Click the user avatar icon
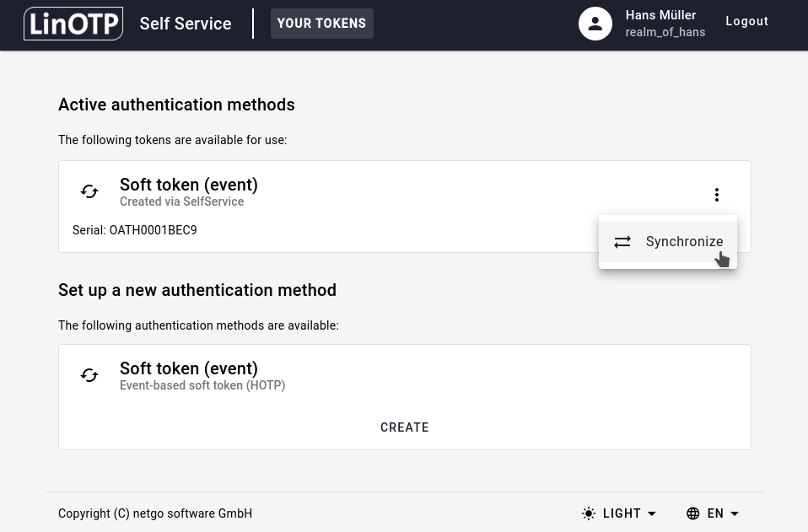808x532 pixels. pos(595,24)
